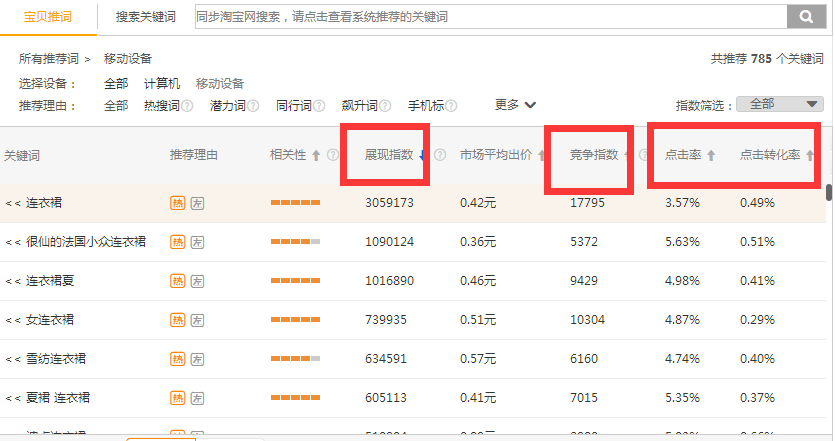Screen dimensions: 835x441
Task: Sort by 点击率 using its arrow
Action: [711, 156]
